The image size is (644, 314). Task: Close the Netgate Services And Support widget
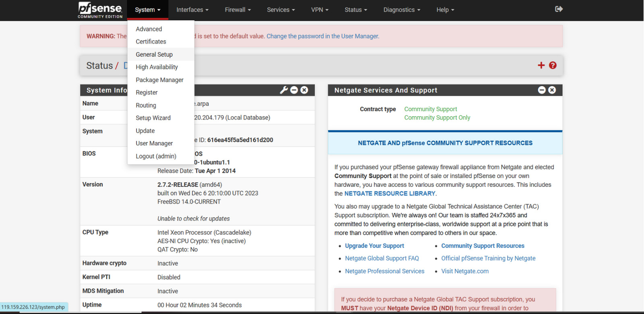[552, 90]
